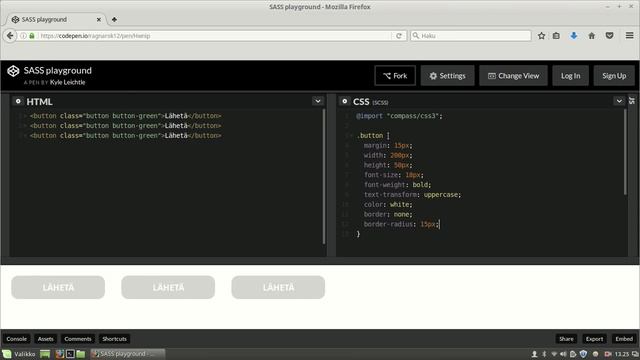Click the font-weight: bold line
Image resolution: width=640 pixels, height=360 pixels.
coord(397,184)
